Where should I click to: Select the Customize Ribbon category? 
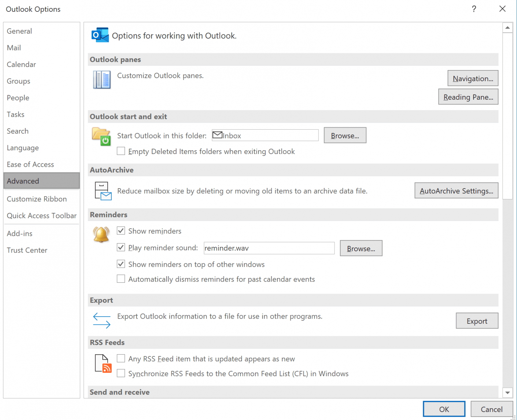pos(37,199)
